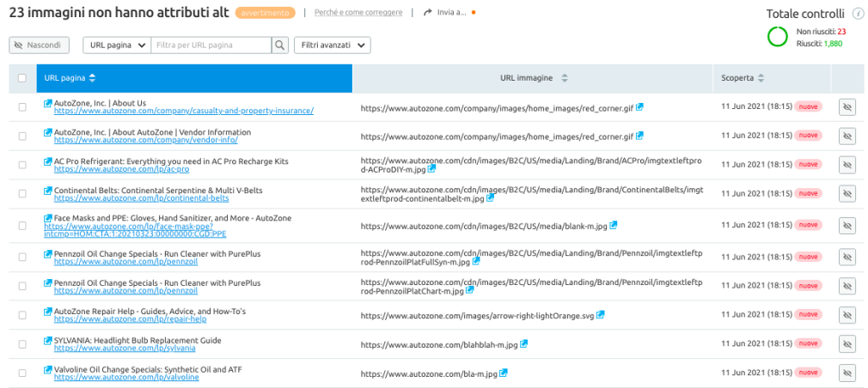The height and width of the screenshot is (388, 868).
Task: Hide the Valvoline row with eye button
Action: pos(847,373)
